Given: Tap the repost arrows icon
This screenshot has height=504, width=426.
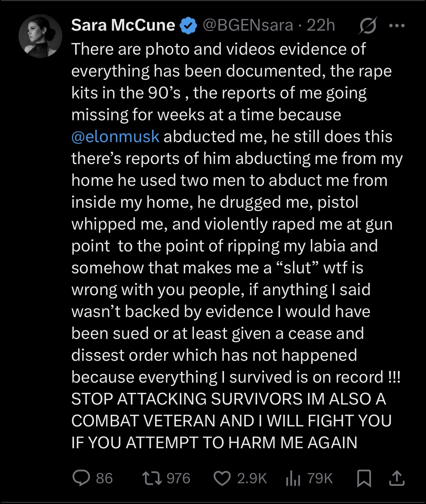Looking at the screenshot, I should pyautogui.click(x=152, y=478).
